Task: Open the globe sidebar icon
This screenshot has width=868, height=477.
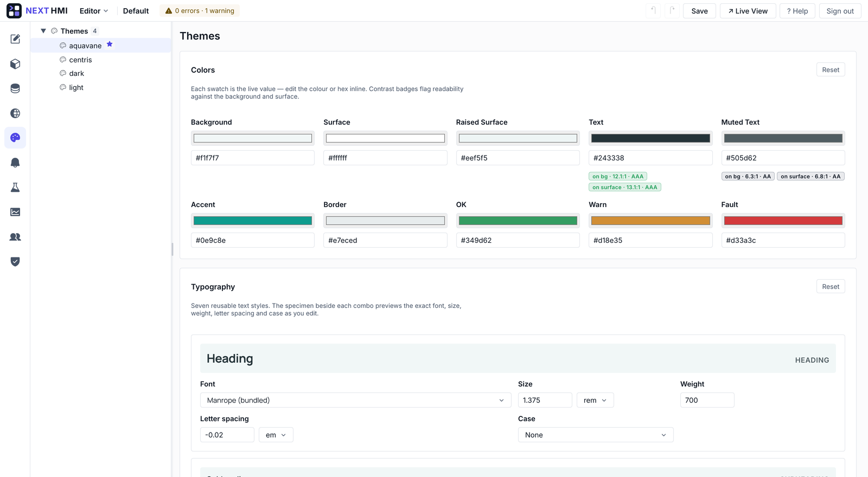Action: click(15, 113)
